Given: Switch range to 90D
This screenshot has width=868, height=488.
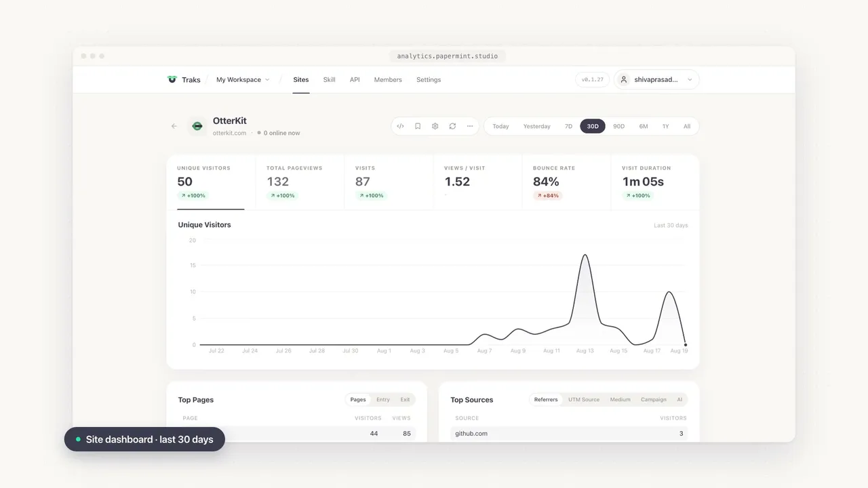Looking at the screenshot, I should pyautogui.click(x=618, y=126).
